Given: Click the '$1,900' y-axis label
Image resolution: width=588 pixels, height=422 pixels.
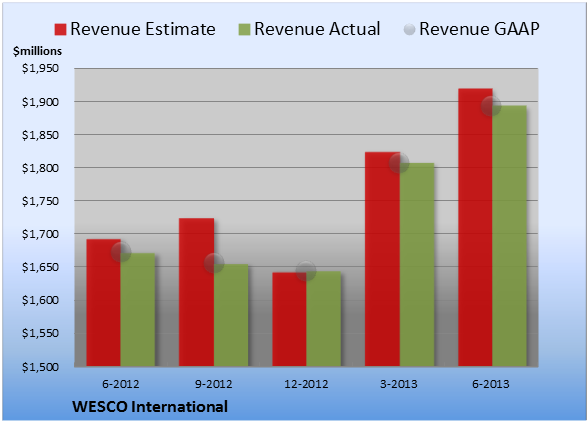Looking at the screenshot, I should pos(40,102).
